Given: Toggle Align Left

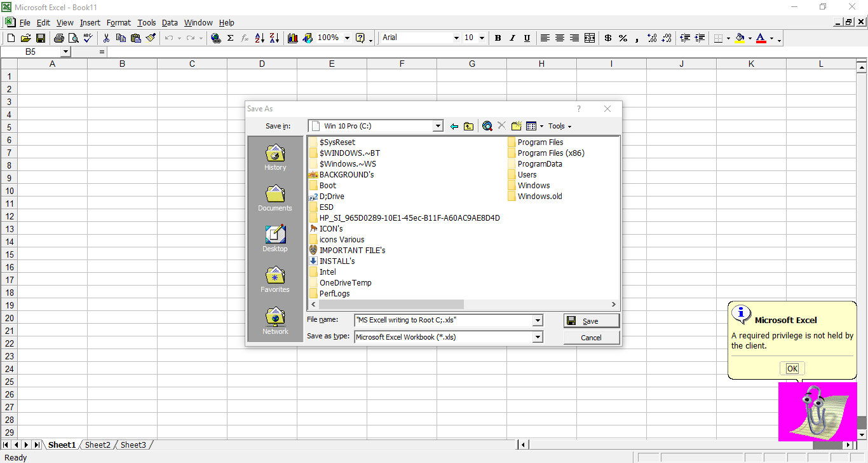Looking at the screenshot, I should [545, 38].
